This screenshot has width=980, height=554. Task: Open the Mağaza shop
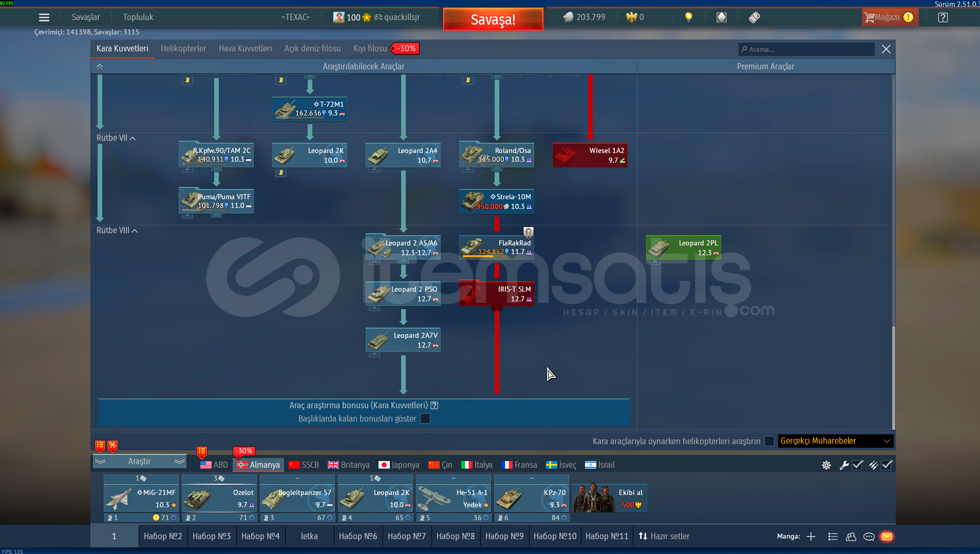tap(890, 17)
